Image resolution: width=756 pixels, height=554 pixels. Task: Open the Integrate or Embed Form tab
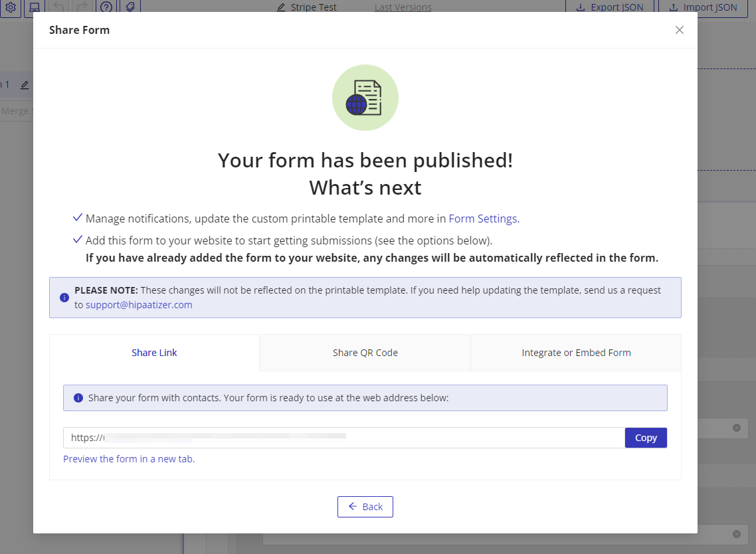(576, 353)
